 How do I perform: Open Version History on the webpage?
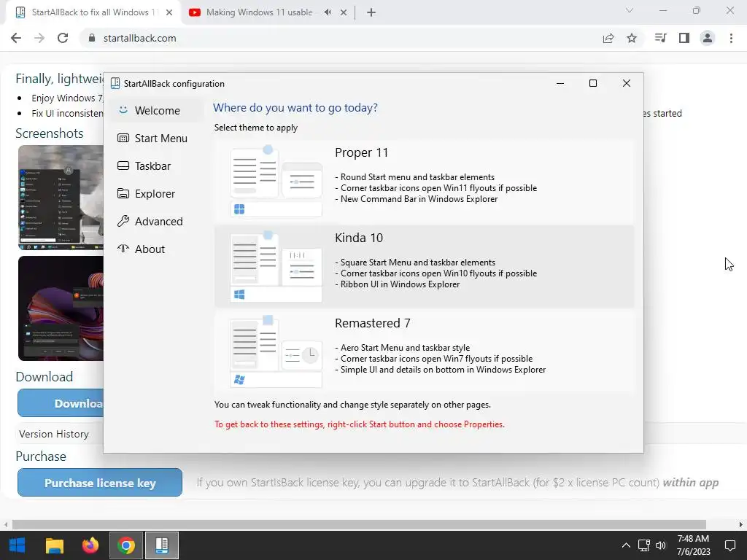[54, 434]
